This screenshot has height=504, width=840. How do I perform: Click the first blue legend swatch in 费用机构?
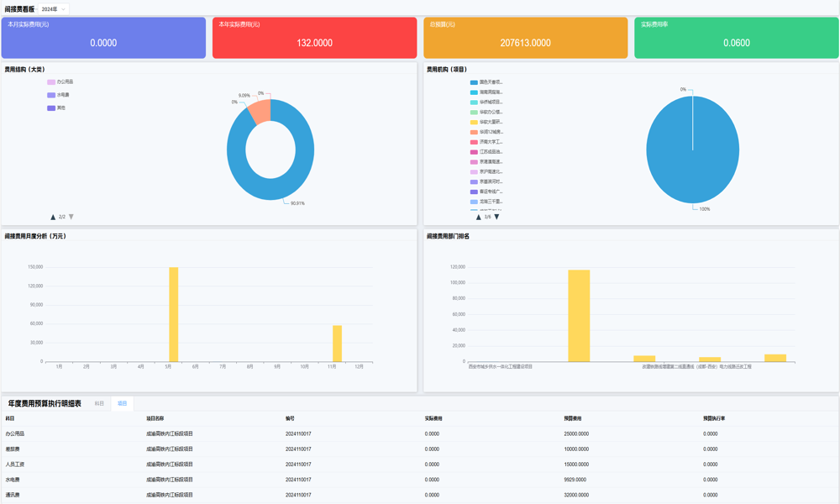point(475,82)
